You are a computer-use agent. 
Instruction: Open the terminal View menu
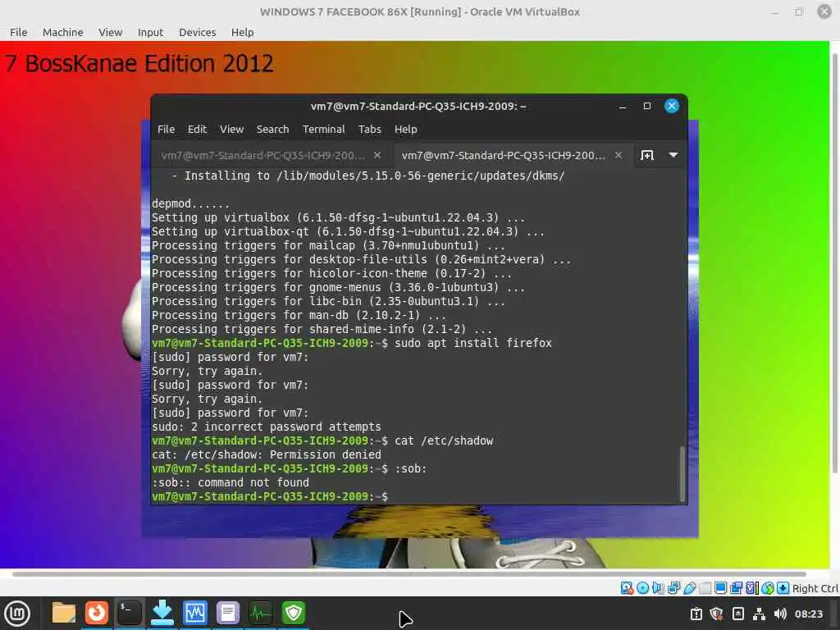pyautogui.click(x=231, y=129)
